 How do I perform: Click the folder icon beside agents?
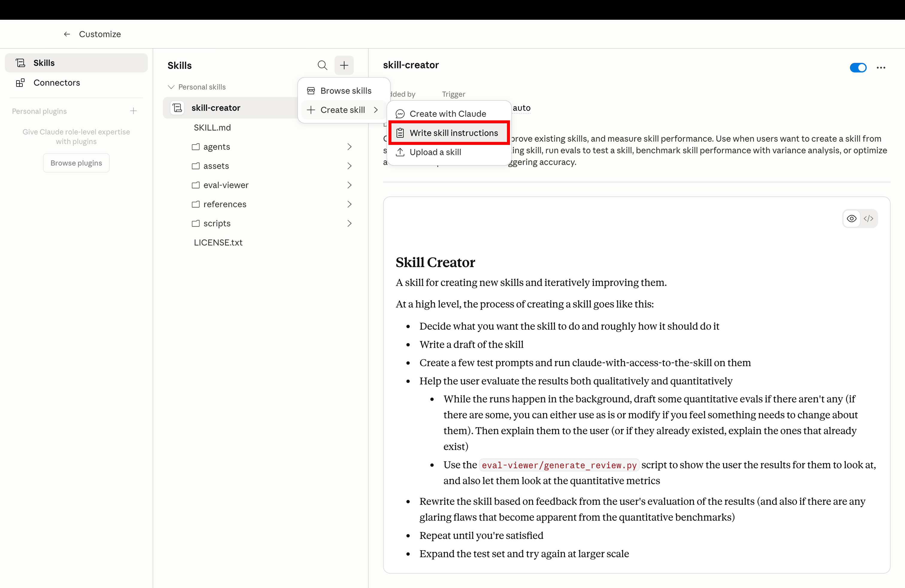[196, 147]
